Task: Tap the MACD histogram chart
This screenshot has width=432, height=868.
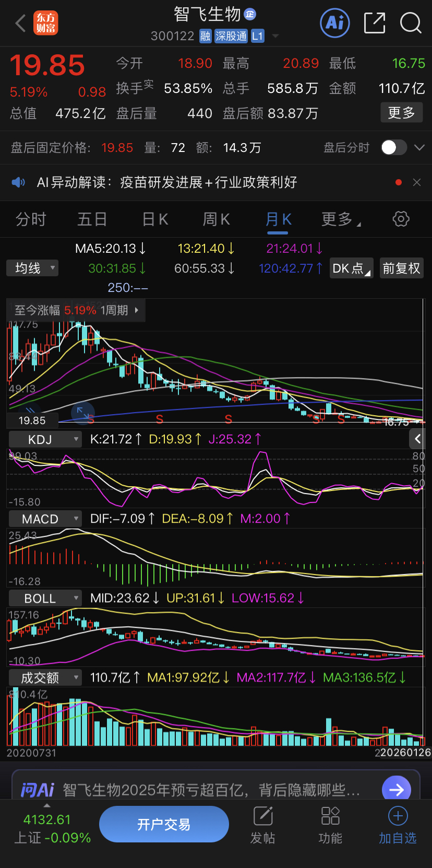Action: (x=216, y=558)
